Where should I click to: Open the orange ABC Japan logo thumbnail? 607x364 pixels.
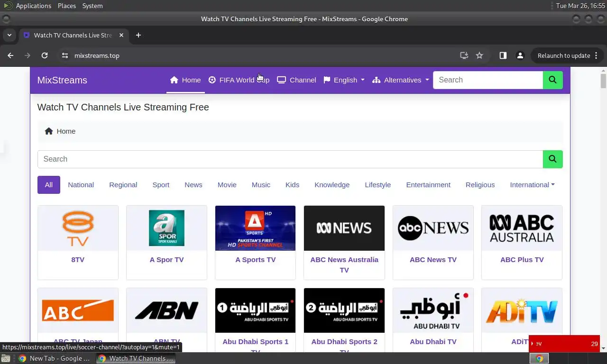[x=78, y=310]
